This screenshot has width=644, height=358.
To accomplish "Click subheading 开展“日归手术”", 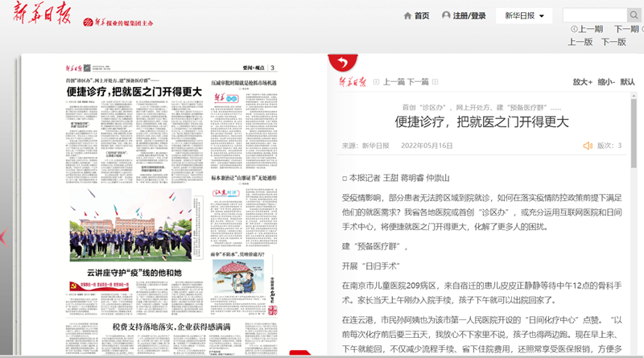I will coord(371,266).
